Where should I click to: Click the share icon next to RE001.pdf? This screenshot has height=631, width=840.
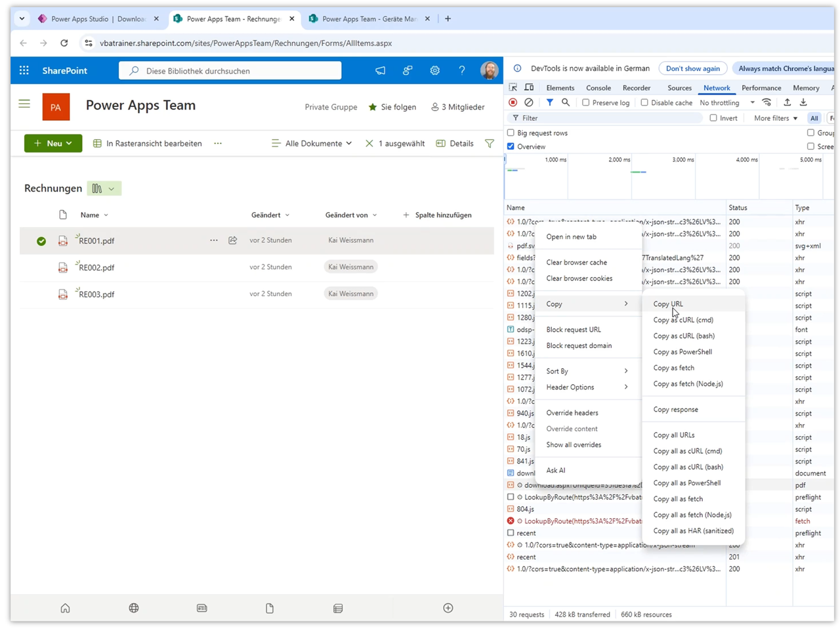coord(232,240)
